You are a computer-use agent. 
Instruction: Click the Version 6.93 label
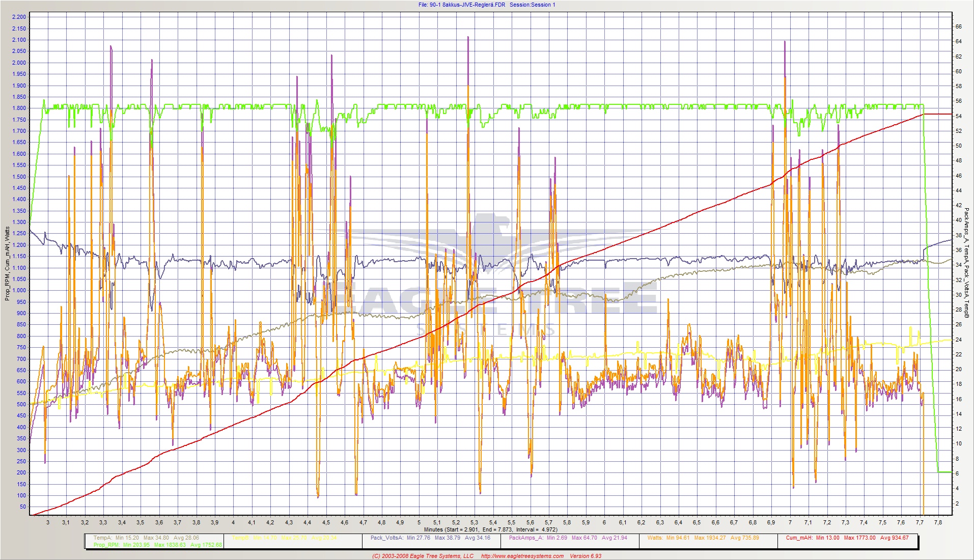[585, 556]
